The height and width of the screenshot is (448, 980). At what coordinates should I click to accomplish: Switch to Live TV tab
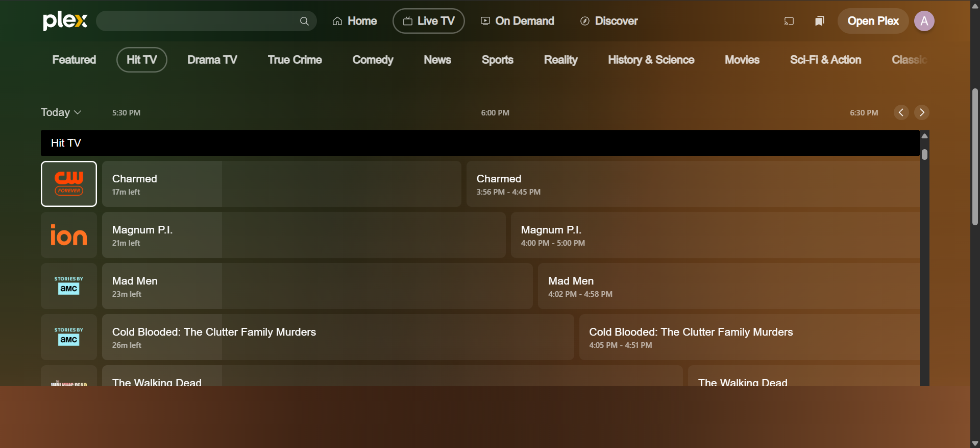coord(429,21)
